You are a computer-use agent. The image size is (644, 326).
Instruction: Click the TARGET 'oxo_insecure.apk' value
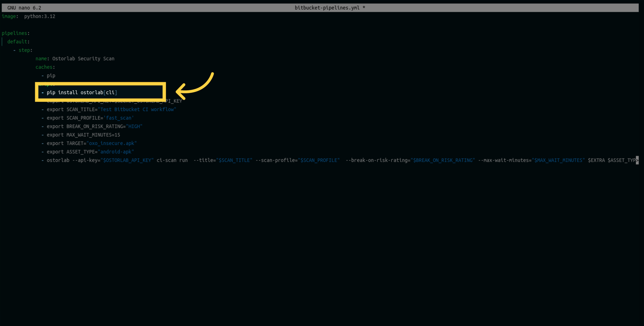point(112,143)
